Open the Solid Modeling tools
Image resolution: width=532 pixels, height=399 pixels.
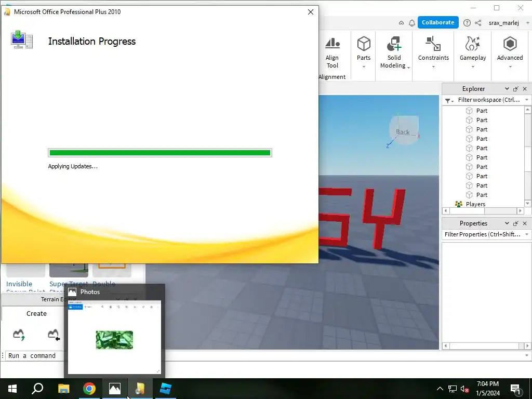pos(394,52)
